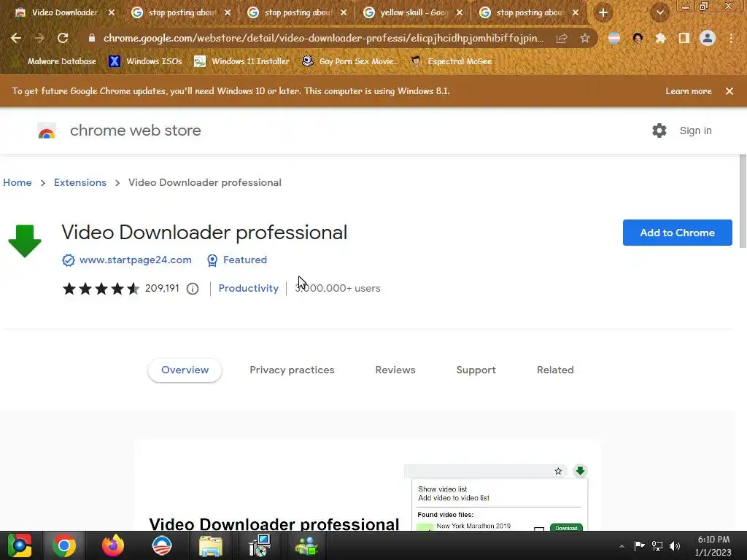This screenshot has height=560, width=747.
Task: Open the face avatar extension icon
Action: click(638, 38)
